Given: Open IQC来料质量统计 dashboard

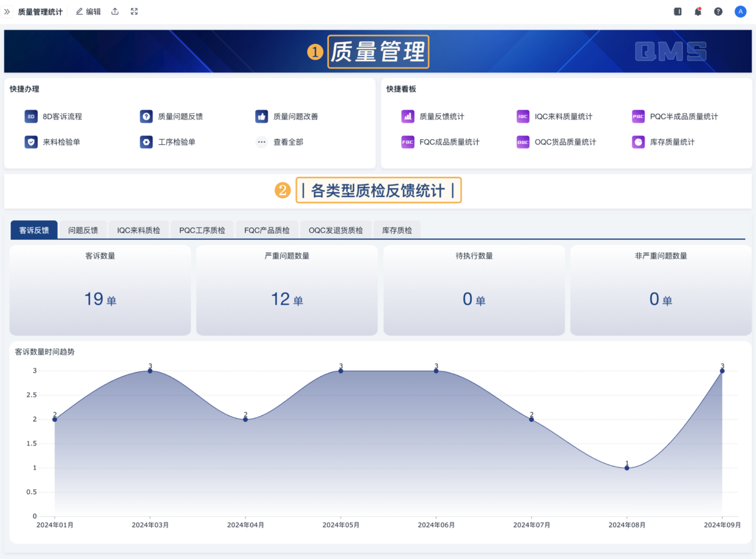Looking at the screenshot, I should [x=563, y=116].
